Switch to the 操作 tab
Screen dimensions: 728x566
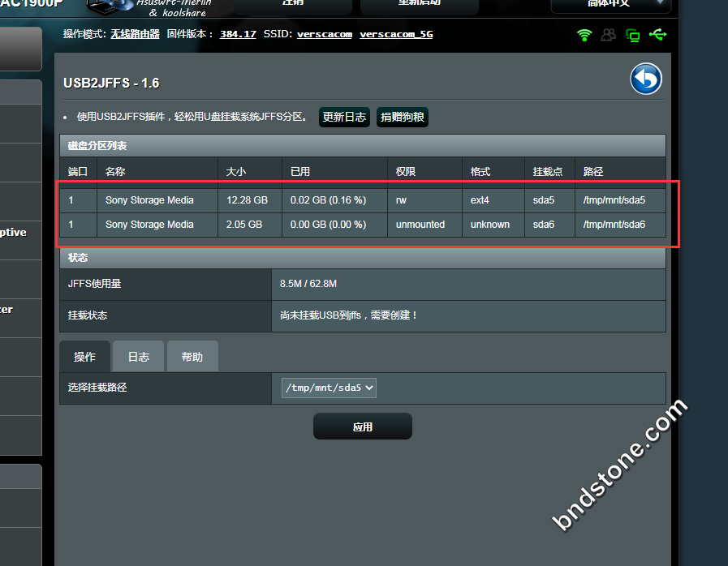(x=84, y=357)
